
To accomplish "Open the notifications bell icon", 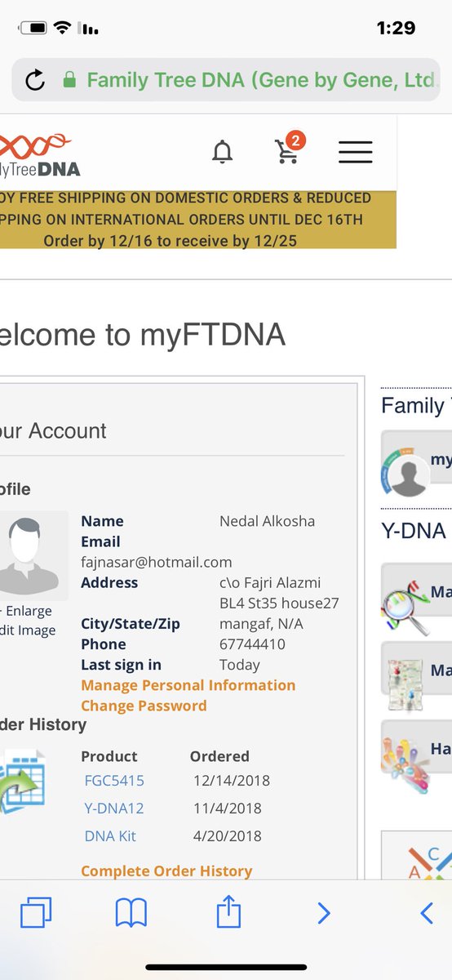I will click(x=222, y=152).
